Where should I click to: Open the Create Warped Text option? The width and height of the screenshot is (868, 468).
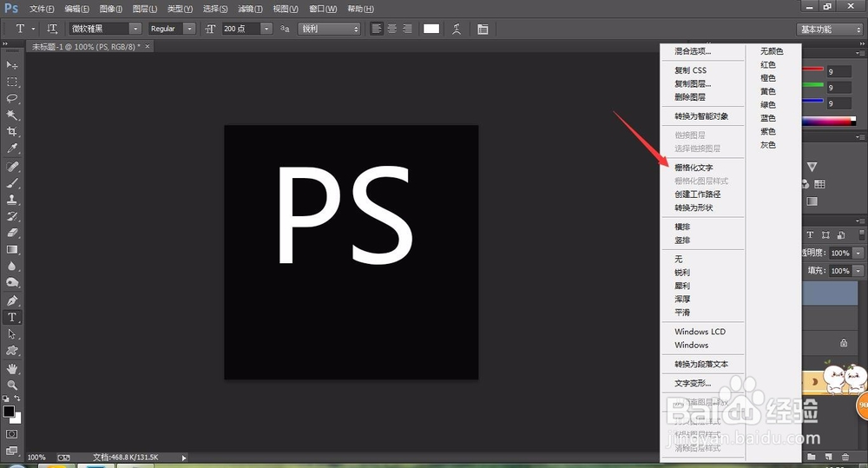[457, 29]
